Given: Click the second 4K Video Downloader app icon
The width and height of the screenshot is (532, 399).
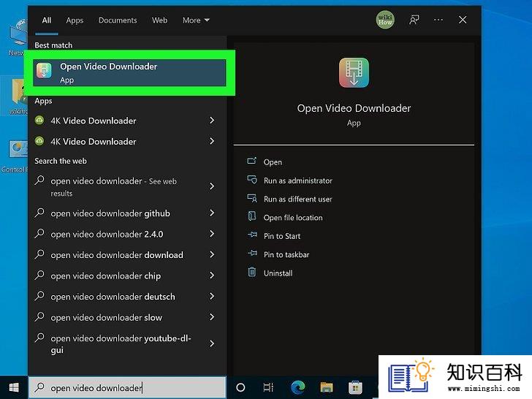Looking at the screenshot, I should pos(39,141).
